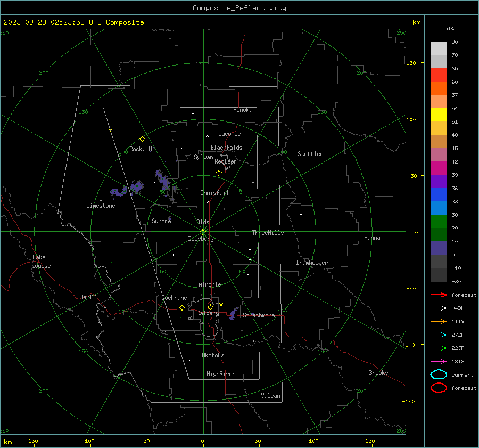Click the Sundre city label
The width and height of the screenshot is (479, 448).
(161, 221)
